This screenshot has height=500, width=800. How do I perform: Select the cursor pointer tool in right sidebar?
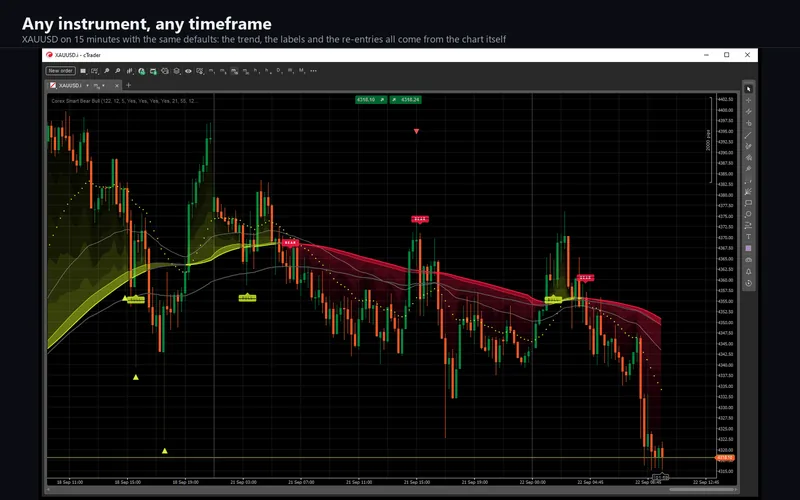(x=748, y=89)
